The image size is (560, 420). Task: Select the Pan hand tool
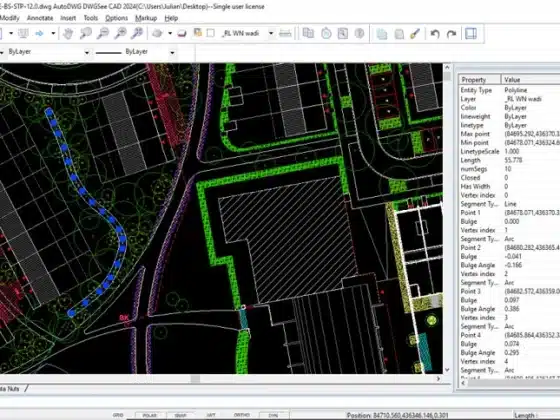[x=68, y=34]
